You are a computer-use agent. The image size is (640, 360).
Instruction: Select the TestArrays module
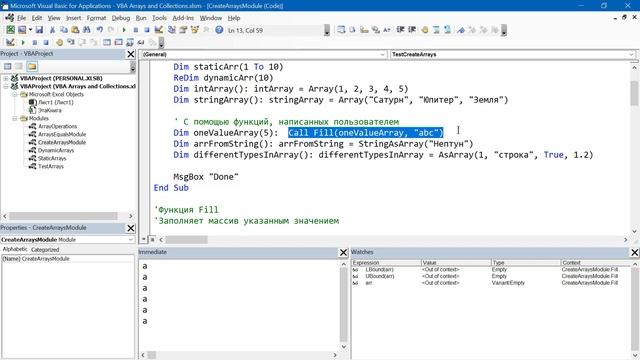point(51,167)
